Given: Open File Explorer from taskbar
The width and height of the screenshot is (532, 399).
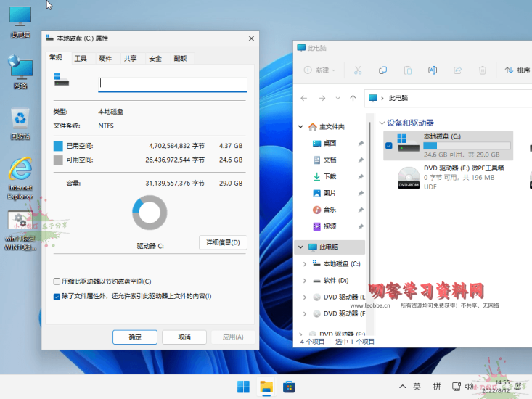Looking at the screenshot, I should (x=266, y=387).
